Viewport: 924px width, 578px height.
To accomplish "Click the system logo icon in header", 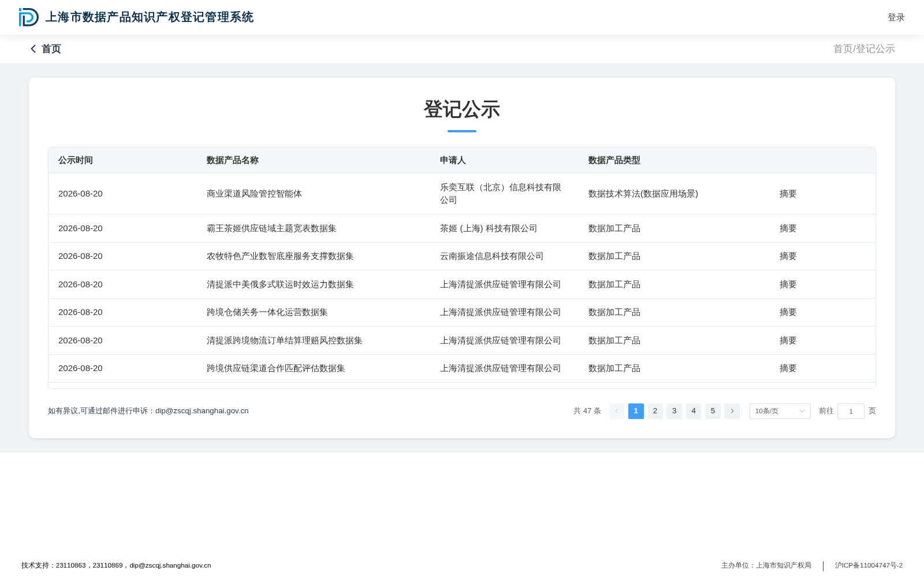I will (x=29, y=17).
